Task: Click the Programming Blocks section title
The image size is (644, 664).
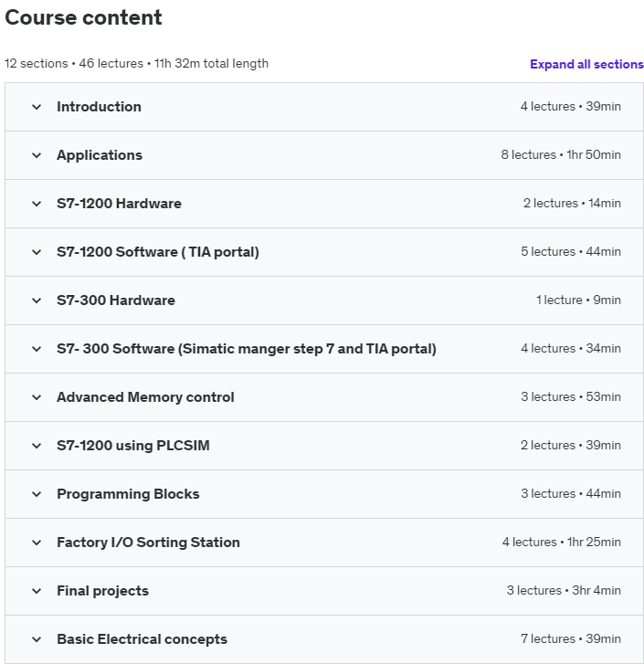Action: pos(128,494)
